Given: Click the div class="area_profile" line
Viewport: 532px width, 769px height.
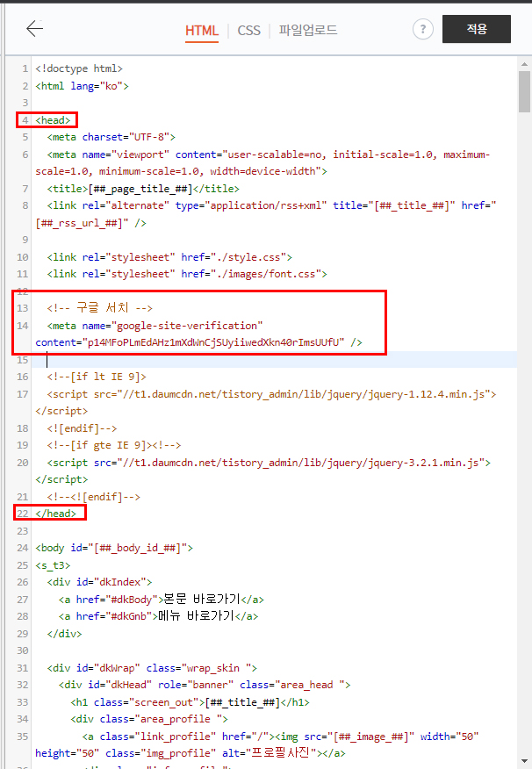Looking at the screenshot, I should (x=149, y=719).
